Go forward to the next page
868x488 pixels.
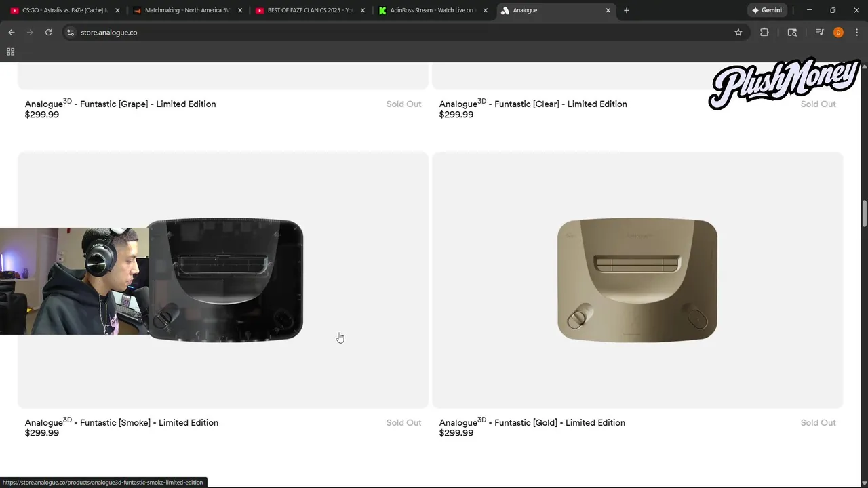[x=30, y=32]
